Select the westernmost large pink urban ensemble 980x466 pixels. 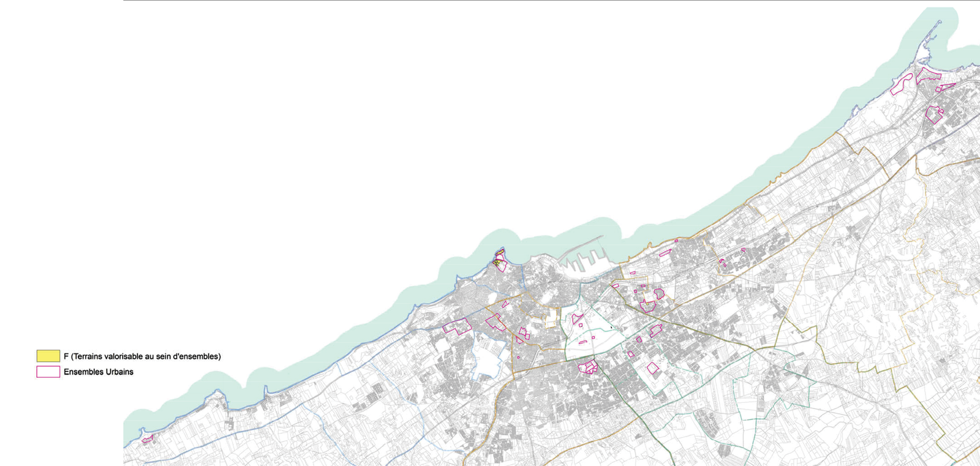457,326
